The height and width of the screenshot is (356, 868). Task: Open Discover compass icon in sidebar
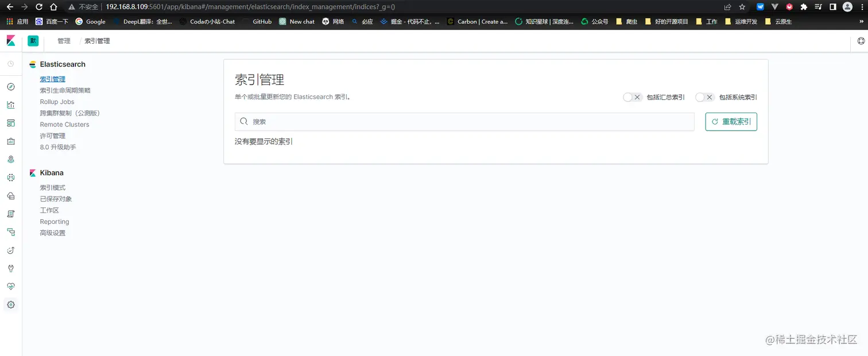pyautogui.click(x=10, y=87)
